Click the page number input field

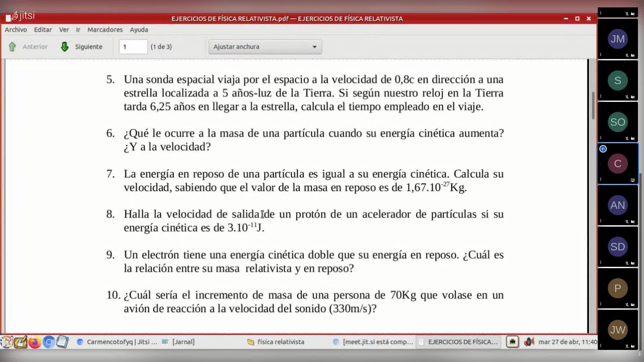pos(133,47)
